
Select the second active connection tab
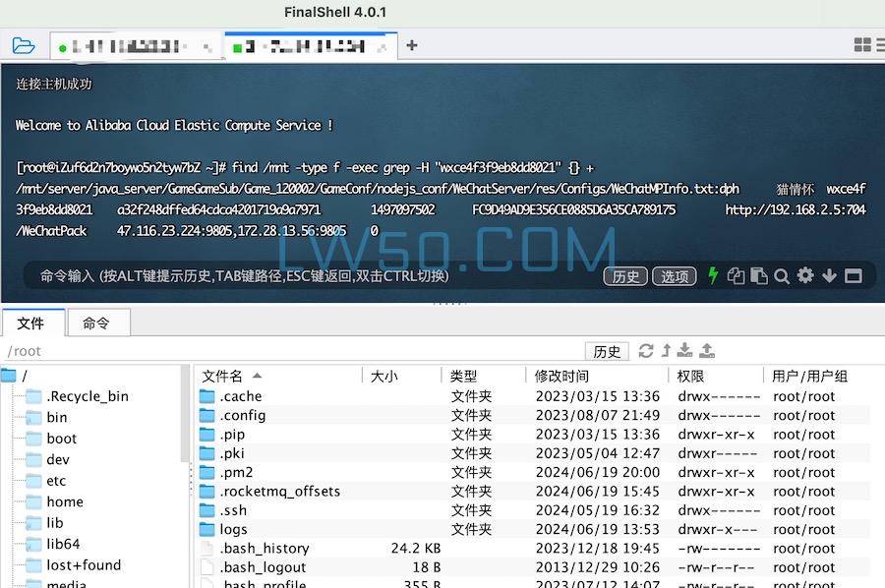click(311, 46)
